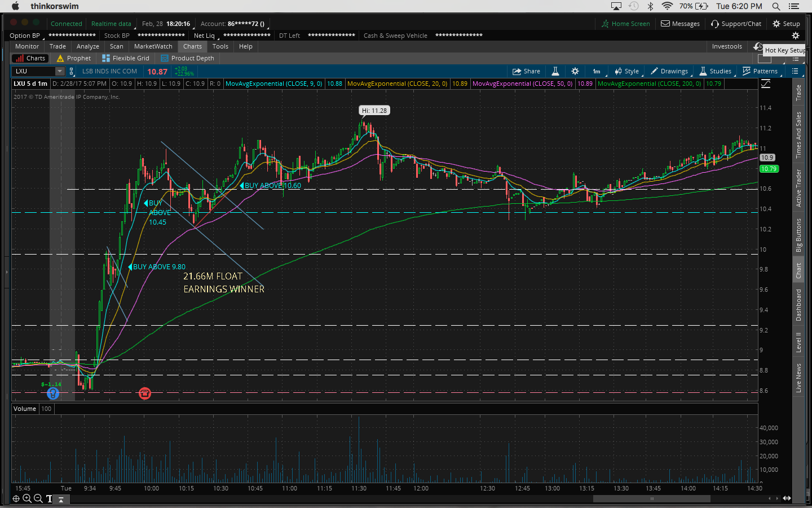
Task: Click the Volume study label
Action: pos(25,409)
